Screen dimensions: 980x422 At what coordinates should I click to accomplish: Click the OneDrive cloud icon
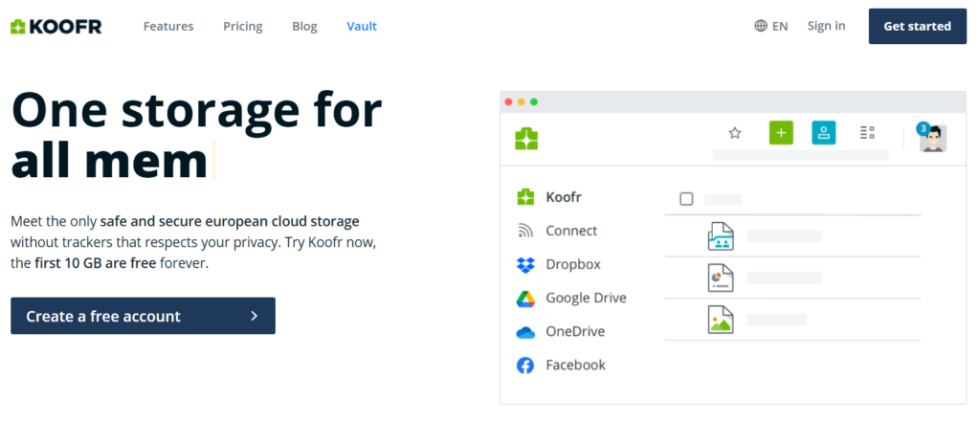[x=525, y=332]
